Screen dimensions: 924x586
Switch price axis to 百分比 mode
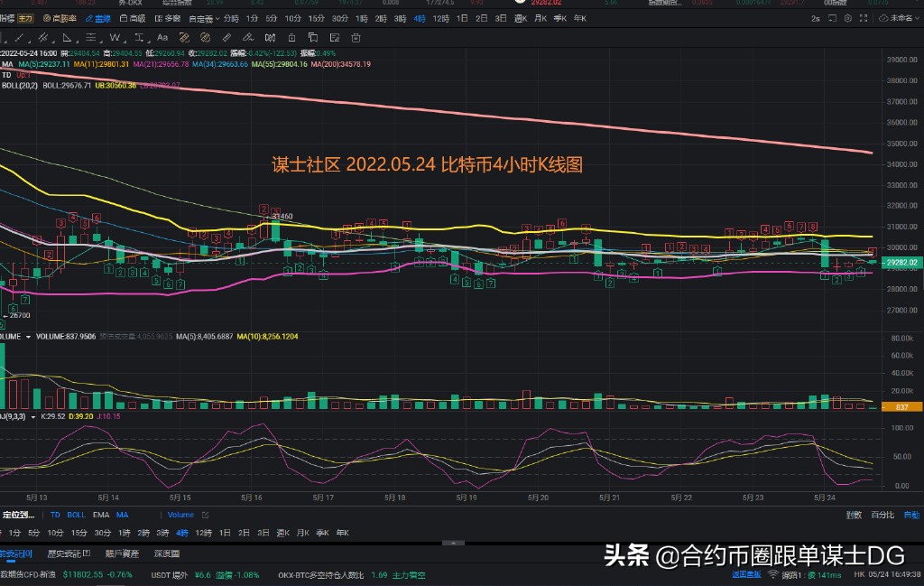coord(882,514)
